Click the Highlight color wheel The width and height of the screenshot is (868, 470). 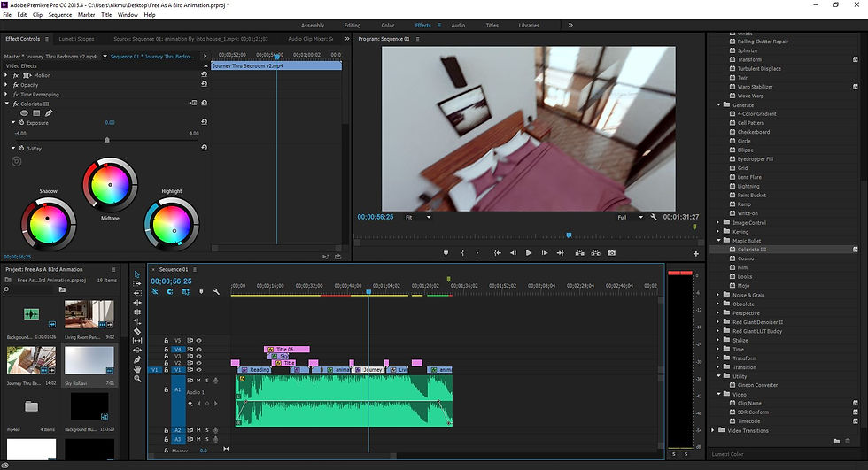point(172,224)
